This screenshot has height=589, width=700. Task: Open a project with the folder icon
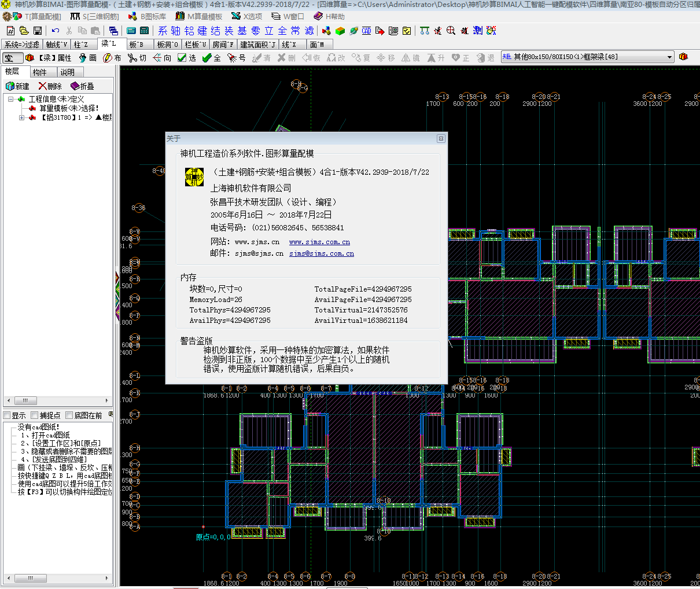coord(24,31)
